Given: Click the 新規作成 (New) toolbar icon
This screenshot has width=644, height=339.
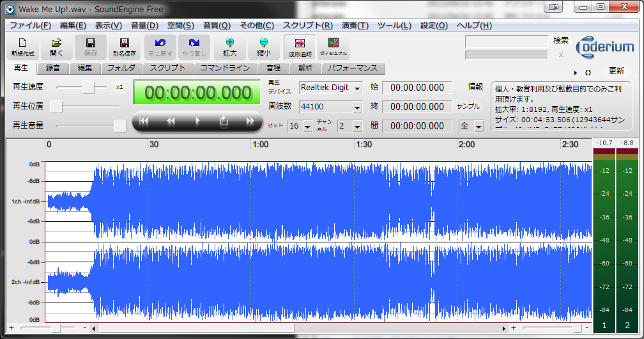Looking at the screenshot, I should pyautogui.click(x=22, y=47).
